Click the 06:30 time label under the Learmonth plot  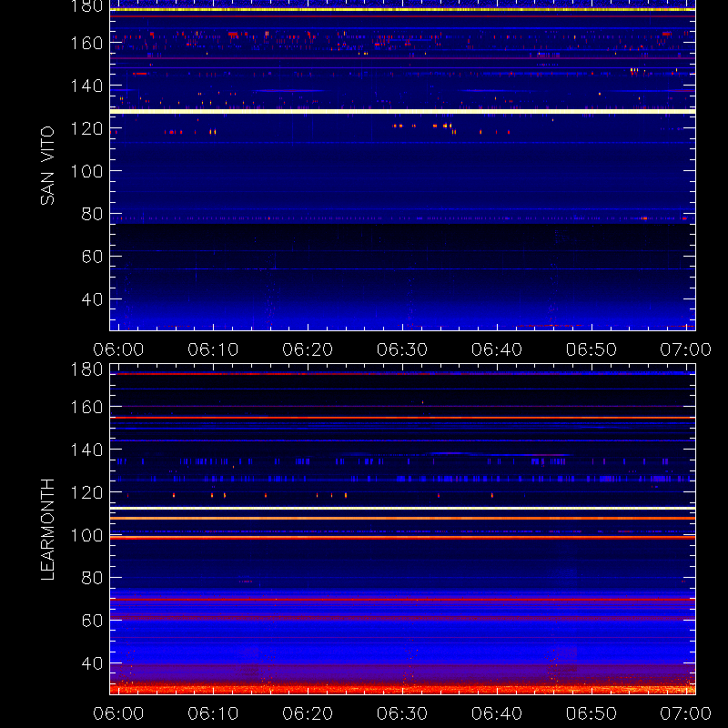pyautogui.click(x=402, y=713)
